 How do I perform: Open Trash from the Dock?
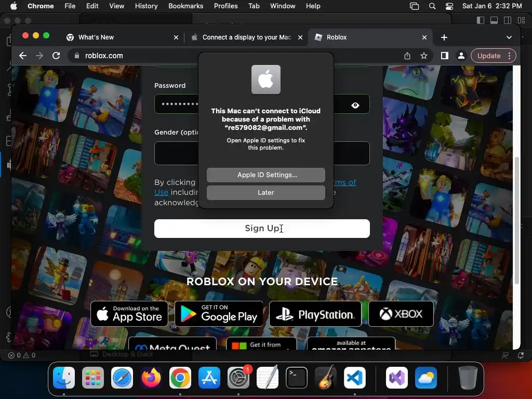tap(468, 378)
